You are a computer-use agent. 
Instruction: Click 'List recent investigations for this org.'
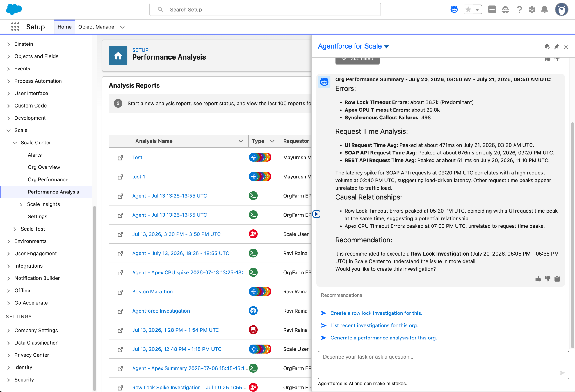point(374,325)
